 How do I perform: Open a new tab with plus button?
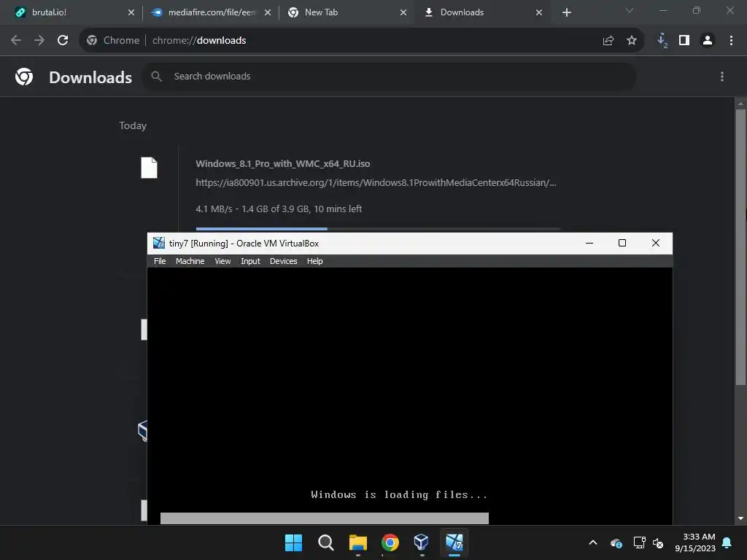point(566,12)
